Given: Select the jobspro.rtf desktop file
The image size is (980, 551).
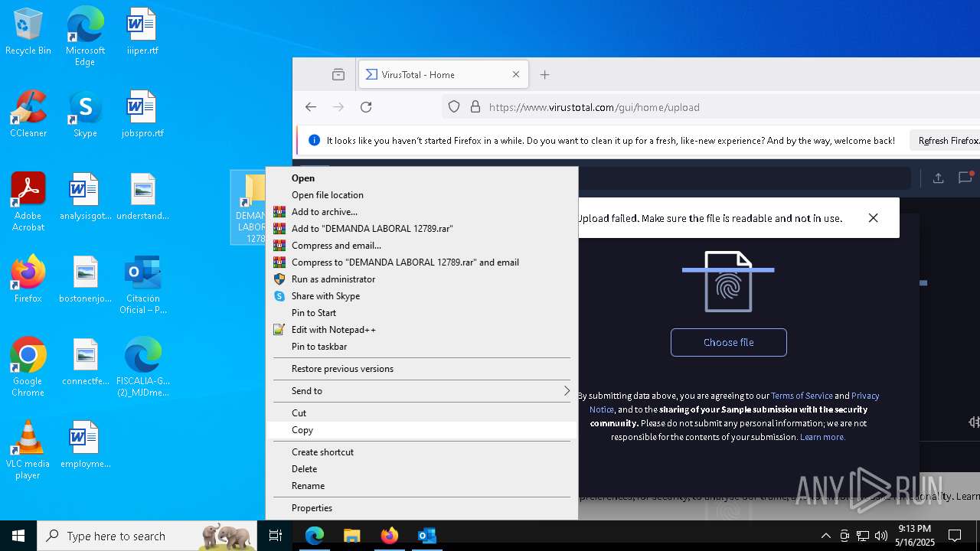Looking at the screenshot, I should coord(142,115).
